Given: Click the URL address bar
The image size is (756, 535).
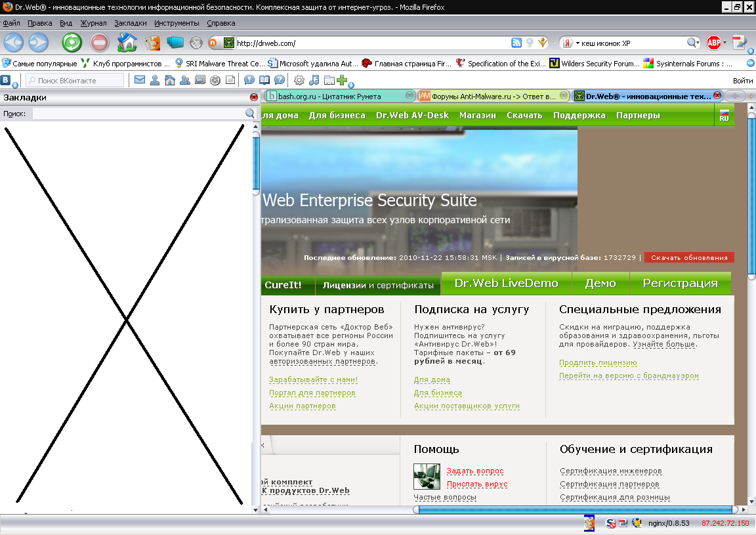Looking at the screenshot, I should point(372,43).
